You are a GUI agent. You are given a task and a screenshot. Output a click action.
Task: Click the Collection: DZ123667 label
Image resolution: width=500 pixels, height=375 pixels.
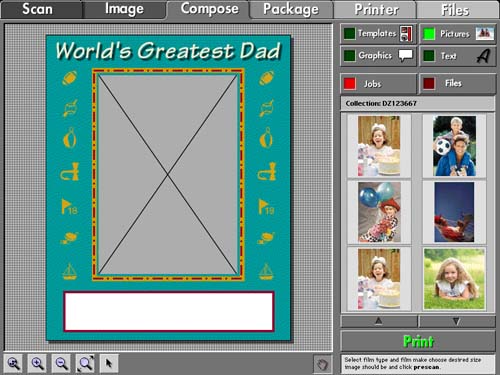pyautogui.click(x=381, y=103)
